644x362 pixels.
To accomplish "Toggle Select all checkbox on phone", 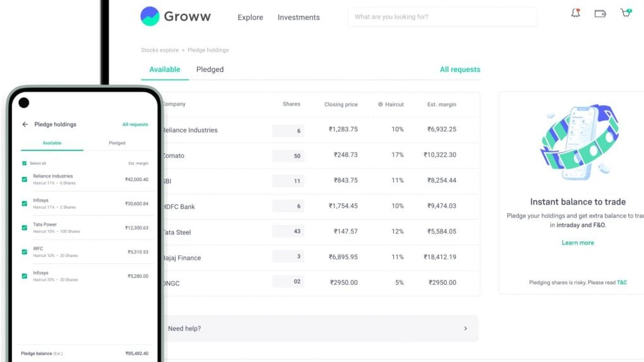I will [x=24, y=164].
